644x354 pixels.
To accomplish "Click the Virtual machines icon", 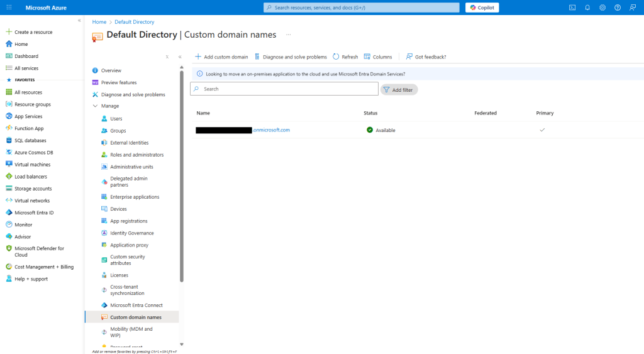I will (x=9, y=164).
